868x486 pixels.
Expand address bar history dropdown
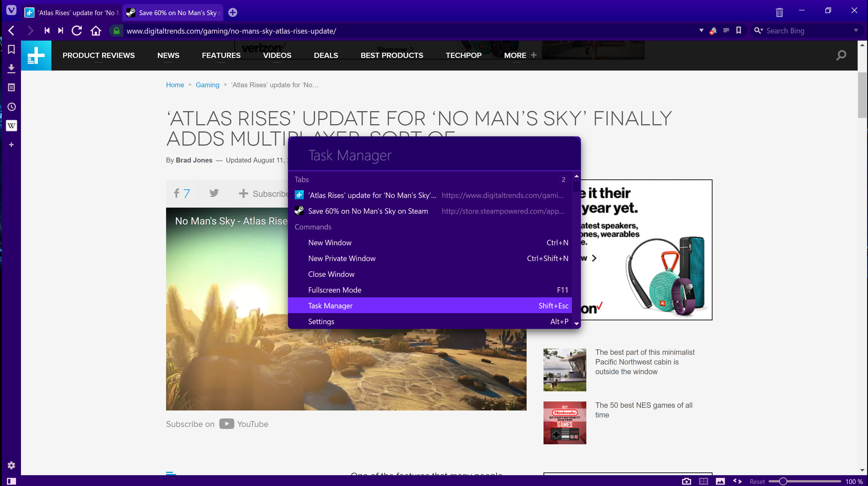pyautogui.click(x=701, y=31)
